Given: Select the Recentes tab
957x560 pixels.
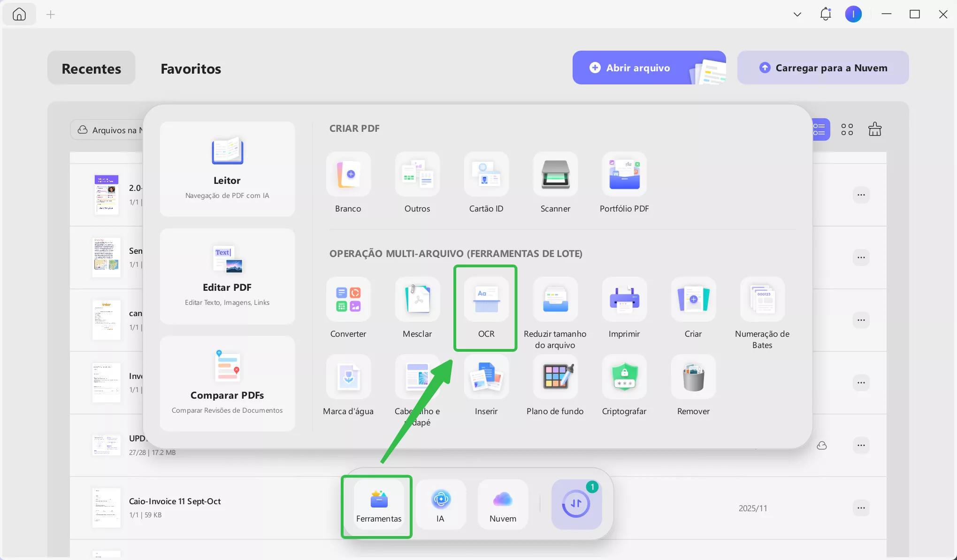Looking at the screenshot, I should pyautogui.click(x=92, y=68).
